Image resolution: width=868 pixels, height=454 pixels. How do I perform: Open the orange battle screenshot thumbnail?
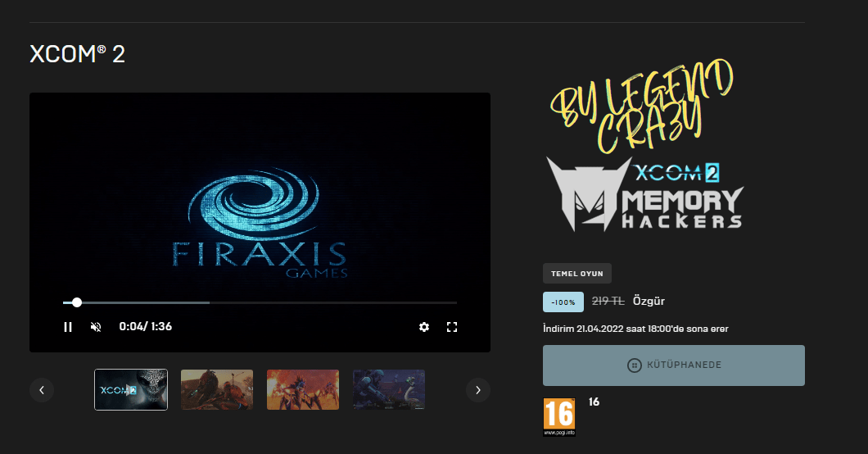point(303,390)
